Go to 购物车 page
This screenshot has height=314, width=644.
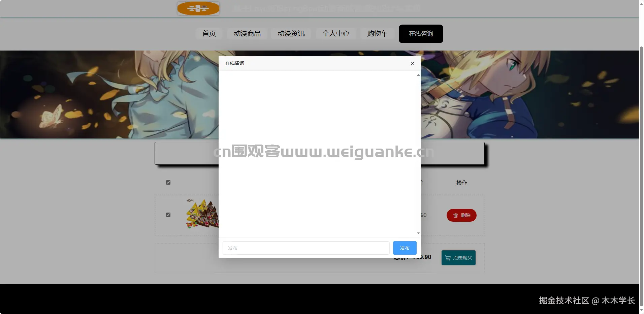click(377, 34)
